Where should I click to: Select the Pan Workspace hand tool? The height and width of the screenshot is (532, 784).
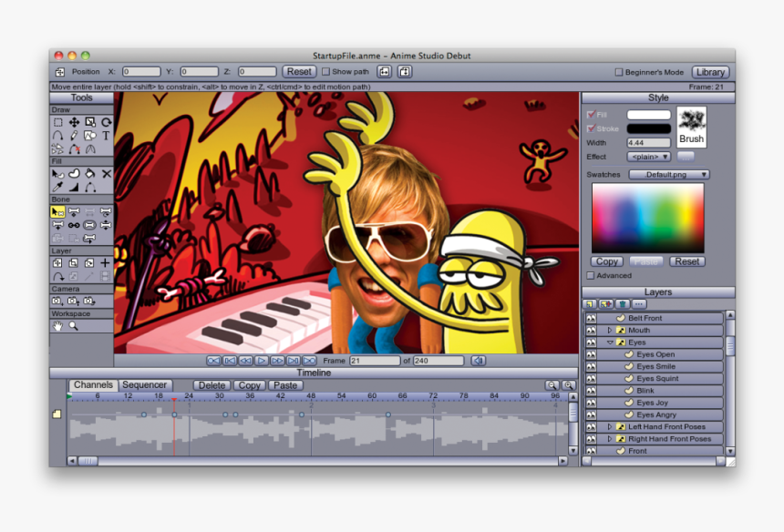(58, 326)
